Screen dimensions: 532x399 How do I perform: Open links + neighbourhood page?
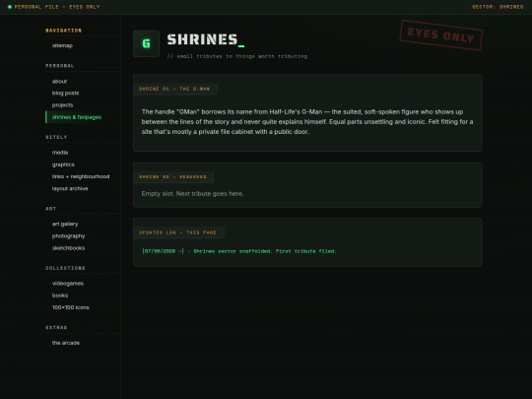pos(81,176)
